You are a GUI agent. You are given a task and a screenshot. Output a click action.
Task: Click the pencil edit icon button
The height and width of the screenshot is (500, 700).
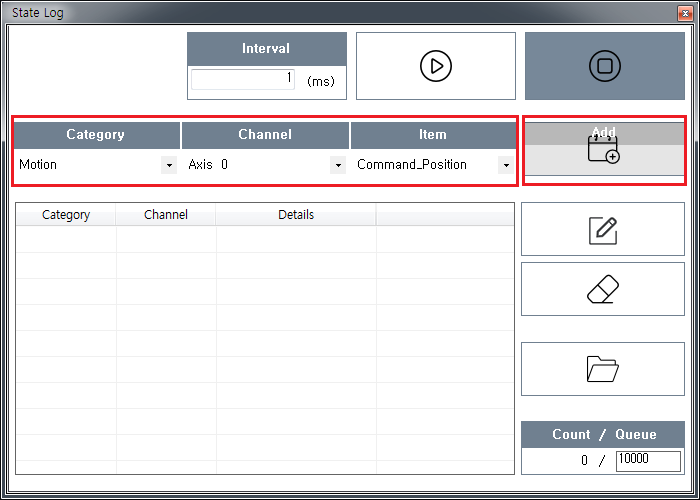pos(602,230)
